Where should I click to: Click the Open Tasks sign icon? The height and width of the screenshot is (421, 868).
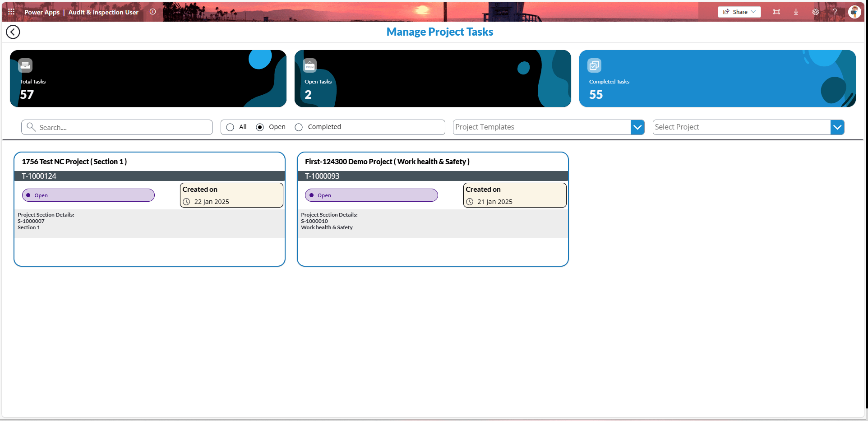tap(309, 65)
